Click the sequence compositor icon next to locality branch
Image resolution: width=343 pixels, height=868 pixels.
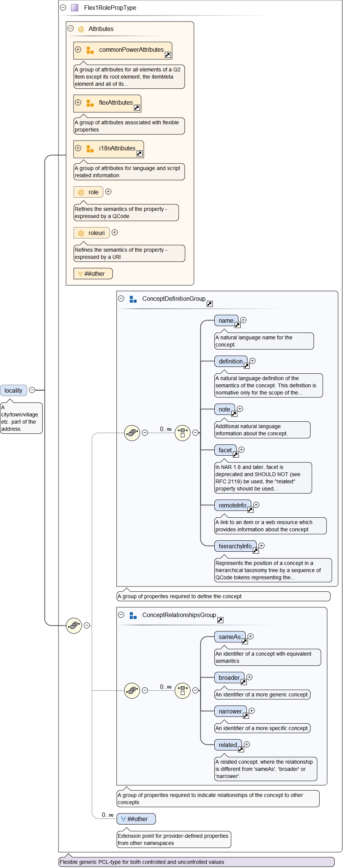coord(74,625)
